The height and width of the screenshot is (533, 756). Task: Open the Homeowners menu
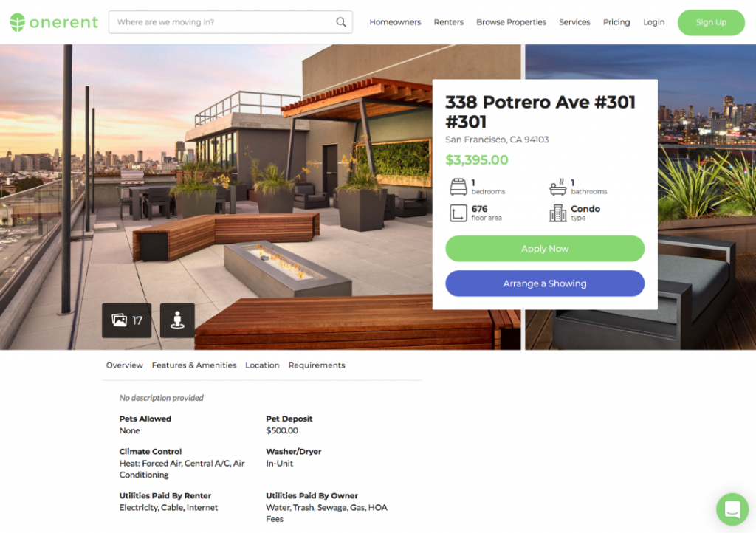(395, 22)
